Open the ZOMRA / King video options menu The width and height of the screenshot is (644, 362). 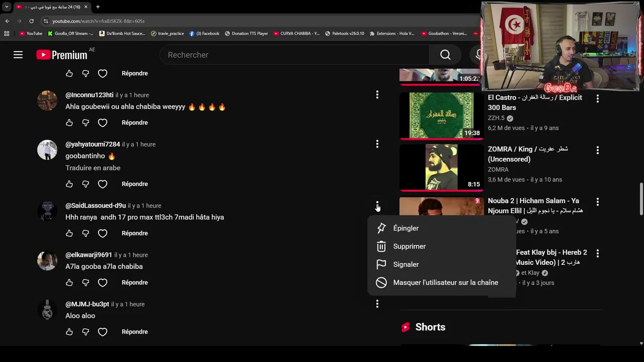coord(598,150)
